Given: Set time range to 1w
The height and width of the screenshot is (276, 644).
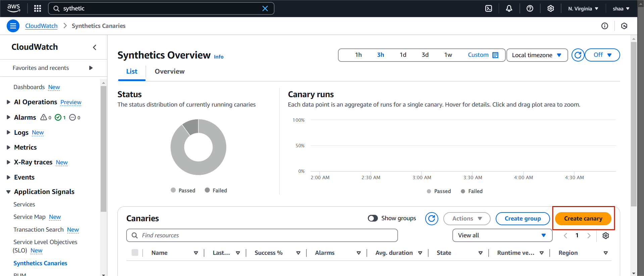Looking at the screenshot, I should tap(448, 55).
